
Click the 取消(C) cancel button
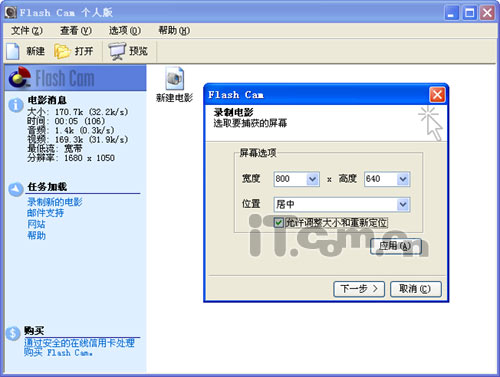[x=416, y=289]
